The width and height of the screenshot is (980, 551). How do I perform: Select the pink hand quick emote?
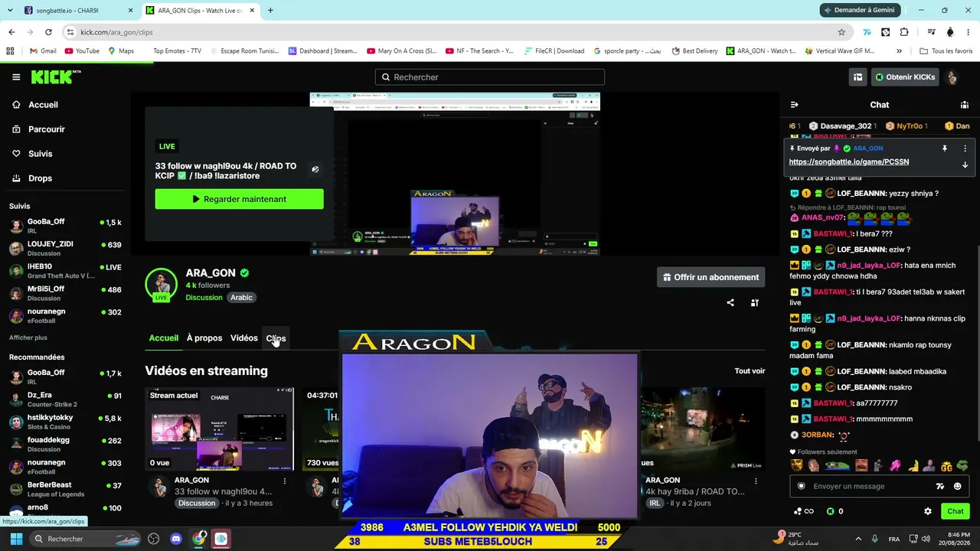[x=895, y=466]
